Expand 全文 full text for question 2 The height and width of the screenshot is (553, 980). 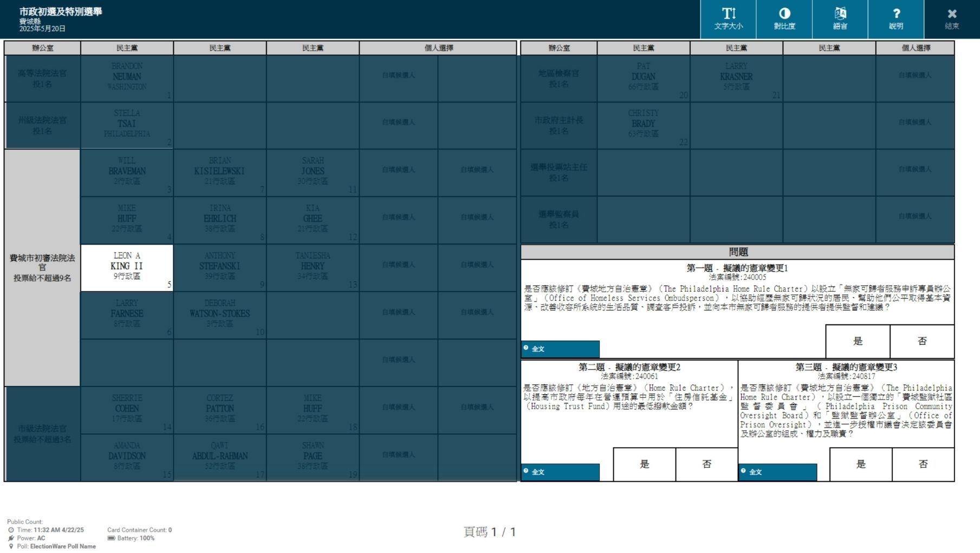click(560, 472)
